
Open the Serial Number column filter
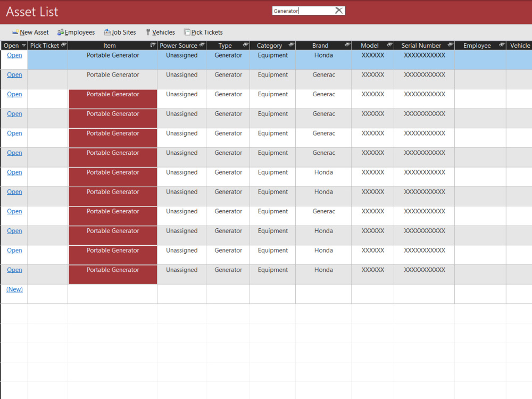(450, 45)
